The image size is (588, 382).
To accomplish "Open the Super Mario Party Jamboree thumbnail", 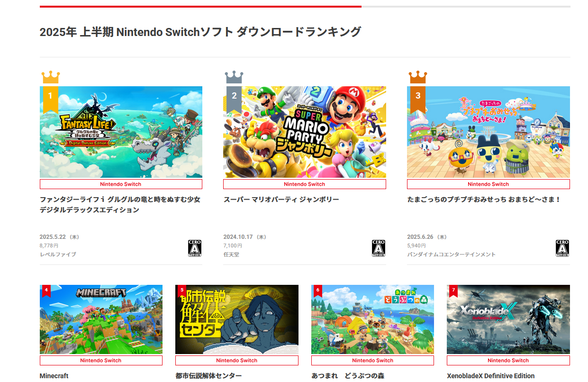I will (305, 132).
